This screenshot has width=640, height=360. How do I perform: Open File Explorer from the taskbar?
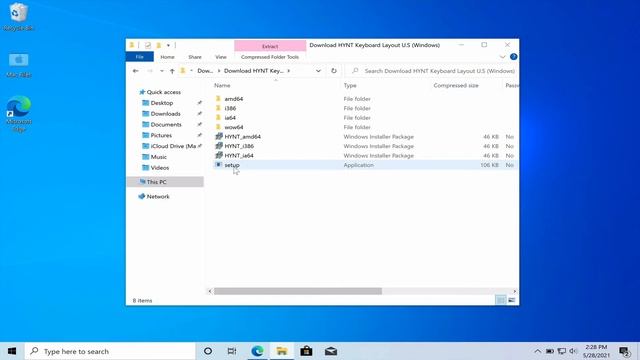(x=282, y=351)
